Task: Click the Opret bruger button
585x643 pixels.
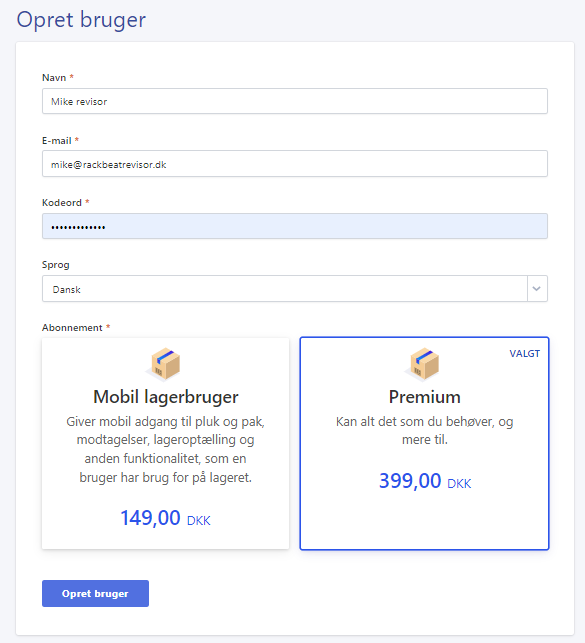Action: 95,593
